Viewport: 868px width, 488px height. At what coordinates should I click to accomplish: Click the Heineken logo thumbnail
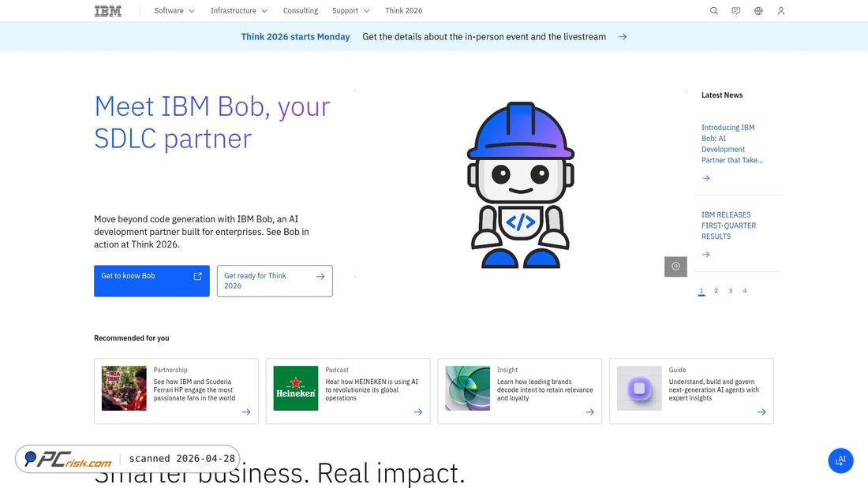click(296, 389)
